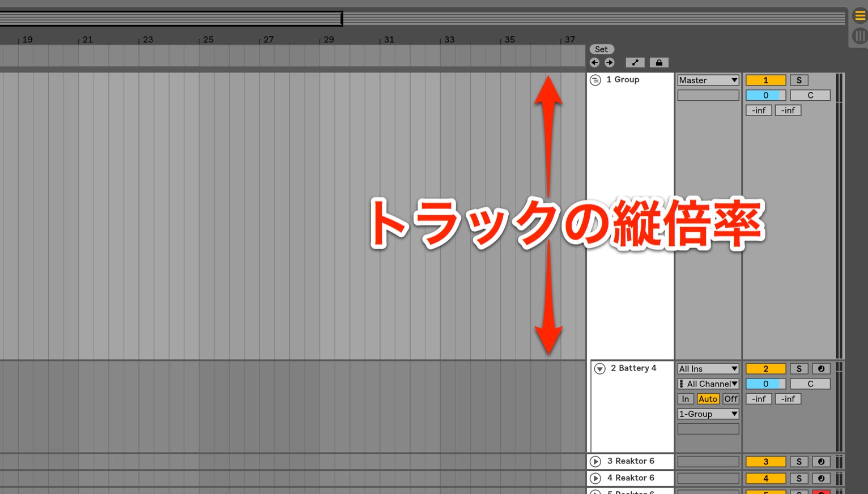Image resolution: width=868 pixels, height=494 pixels.
Task: Click the empty routing slot of 3 Reaktor 6
Action: click(x=708, y=462)
